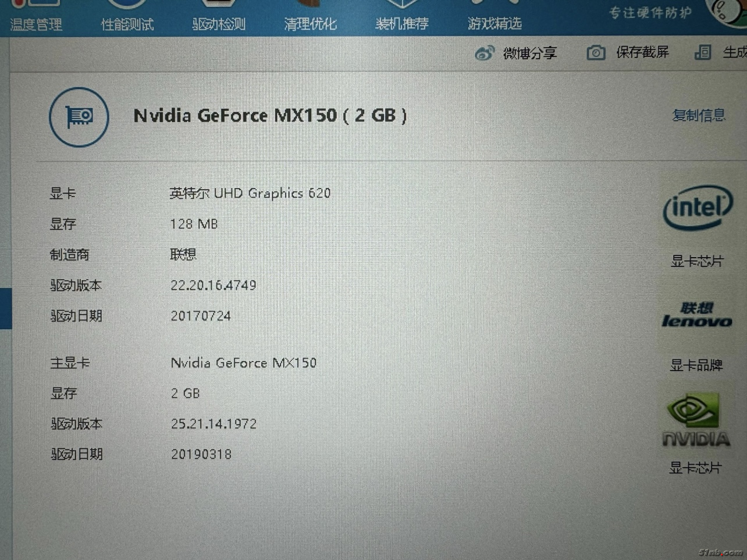
Task: Click 显卡芯片 caption under NVIDIA logo
Action: [695, 468]
